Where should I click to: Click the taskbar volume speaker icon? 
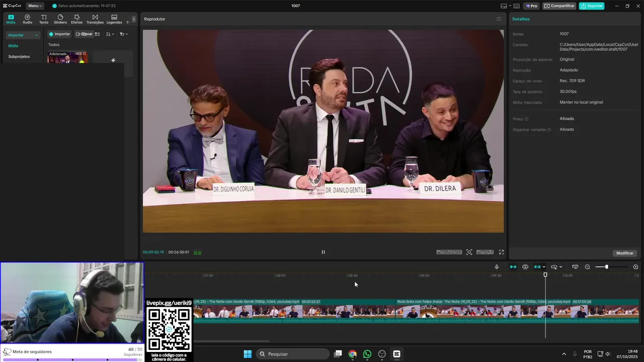pos(608,354)
